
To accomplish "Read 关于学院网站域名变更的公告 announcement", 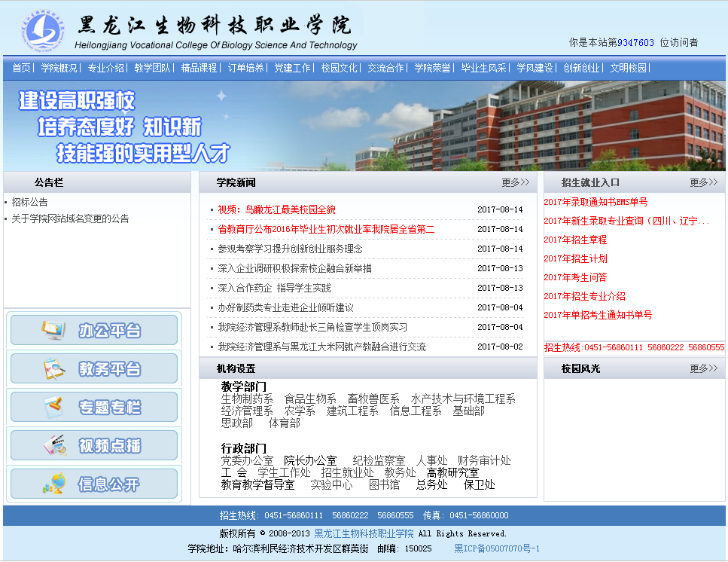I will coord(70,218).
